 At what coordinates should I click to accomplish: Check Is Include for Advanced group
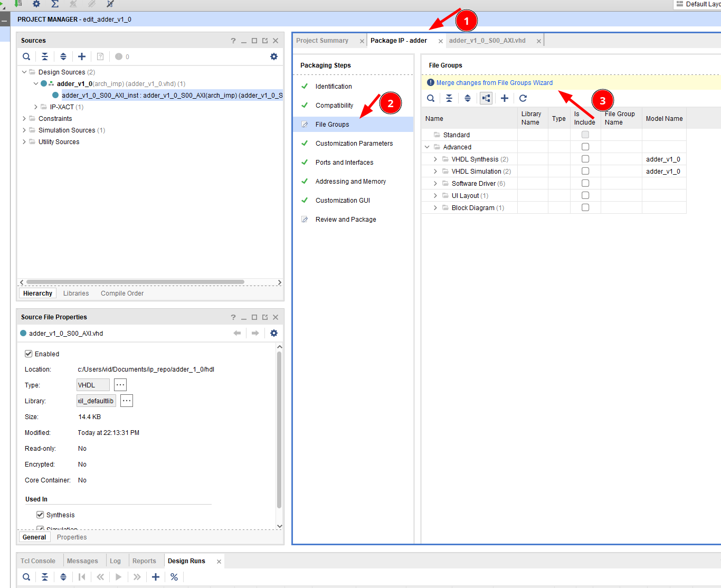click(x=585, y=147)
